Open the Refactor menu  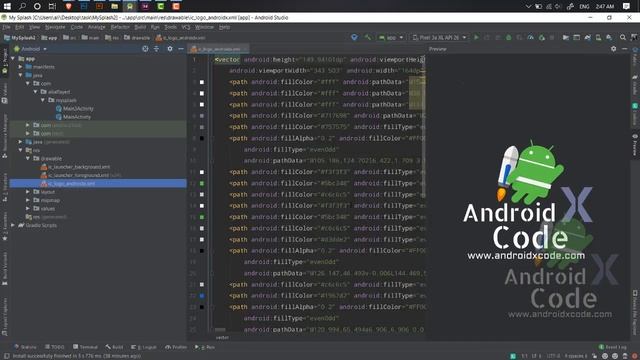(120, 27)
